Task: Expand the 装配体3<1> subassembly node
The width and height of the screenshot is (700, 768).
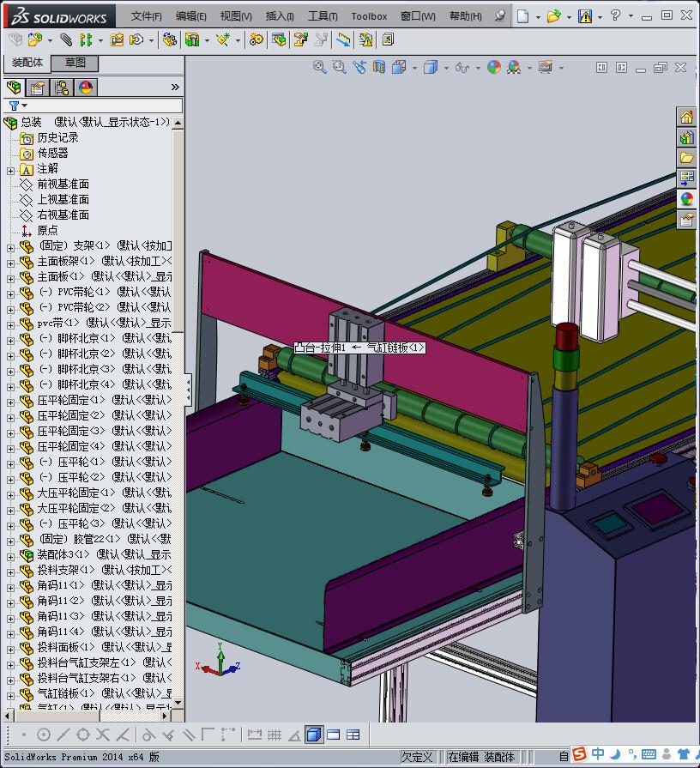Action: click(11, 557)
